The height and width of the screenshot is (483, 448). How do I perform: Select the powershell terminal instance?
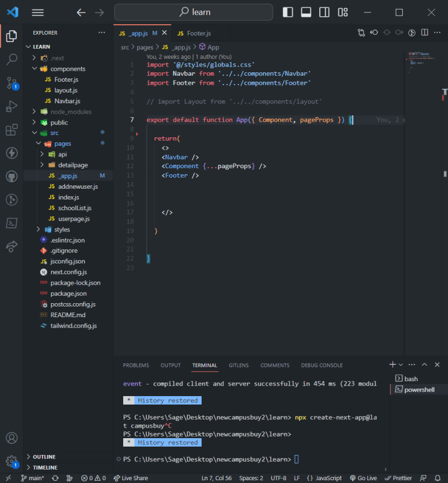coord(419,389)
